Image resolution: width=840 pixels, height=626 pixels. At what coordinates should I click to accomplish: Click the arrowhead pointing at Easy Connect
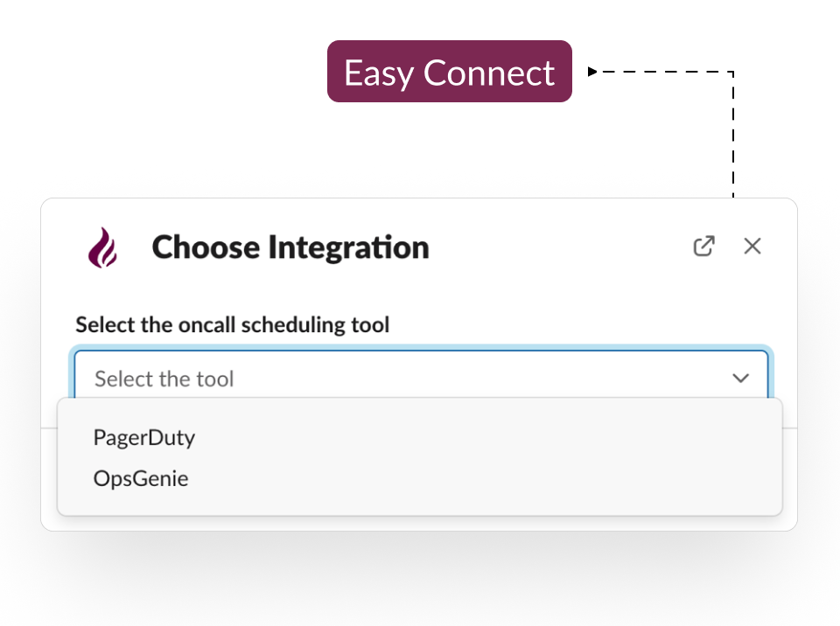coord(592,71)
